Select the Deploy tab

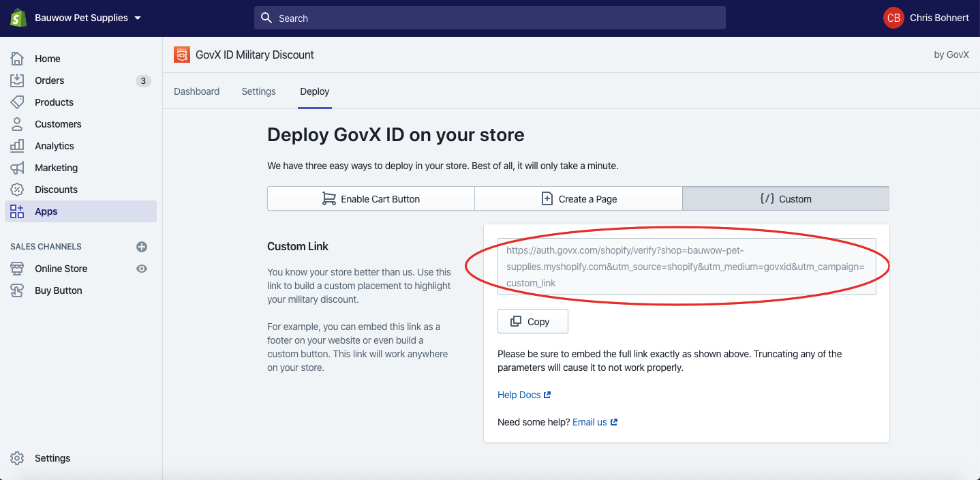click(x=315, y=91)
